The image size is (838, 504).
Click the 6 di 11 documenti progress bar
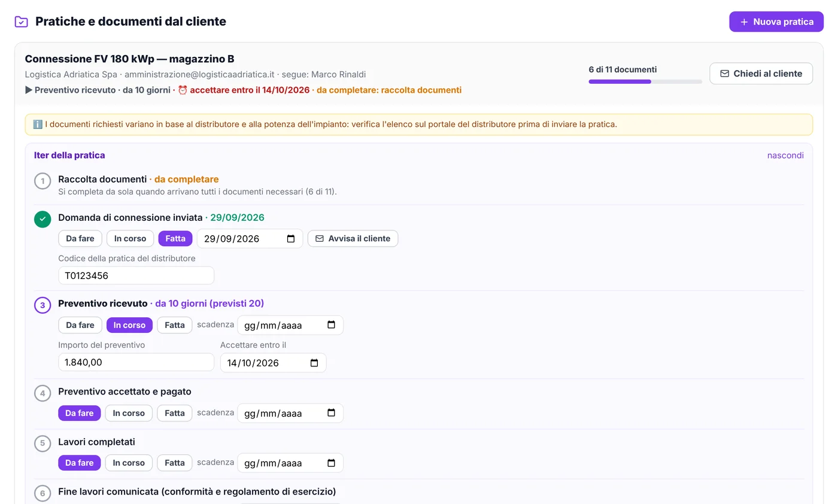click(x=645, y=81)
